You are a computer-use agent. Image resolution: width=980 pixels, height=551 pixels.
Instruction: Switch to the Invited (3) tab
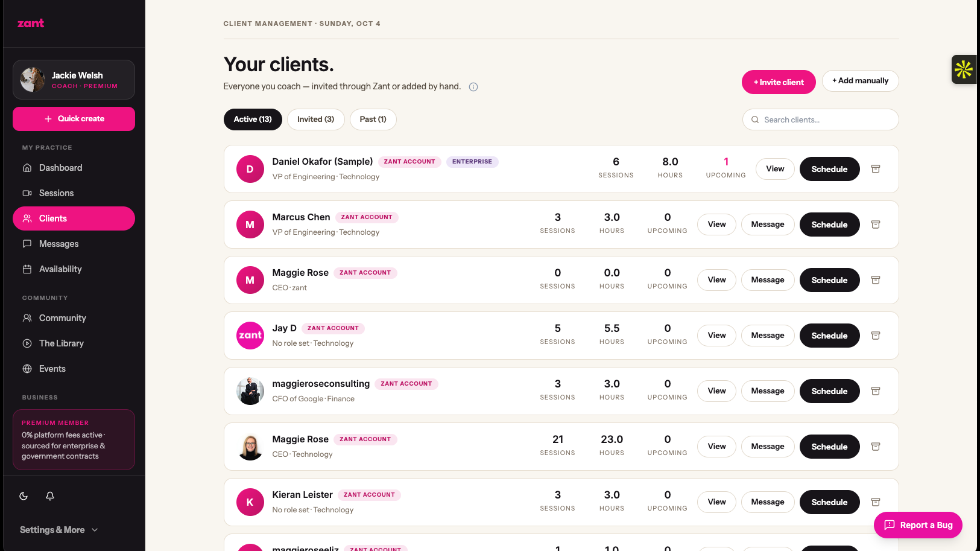(x=315, y=119)
